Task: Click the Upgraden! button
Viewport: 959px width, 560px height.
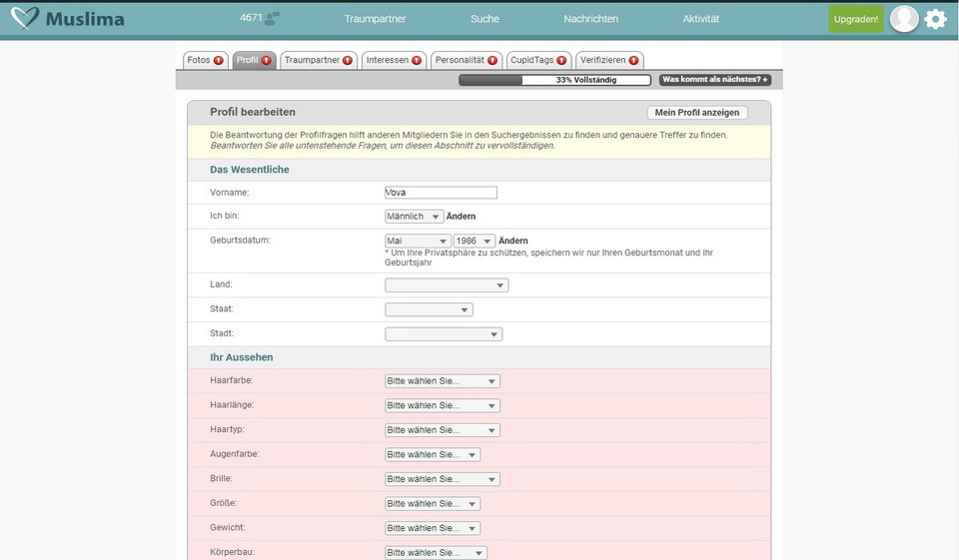Action: click(x=856, y=19)
